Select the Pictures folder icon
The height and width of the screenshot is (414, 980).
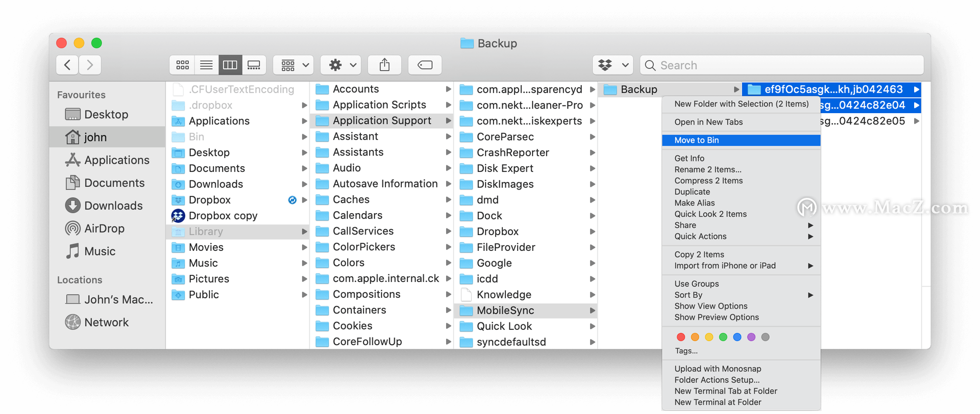click(x=178, y=279)
